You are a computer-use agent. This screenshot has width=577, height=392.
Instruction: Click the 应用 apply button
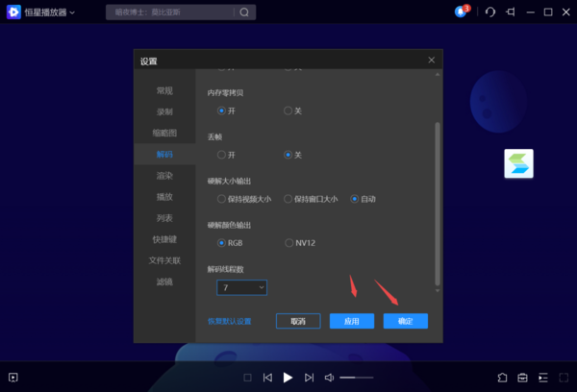click(351, 321)
